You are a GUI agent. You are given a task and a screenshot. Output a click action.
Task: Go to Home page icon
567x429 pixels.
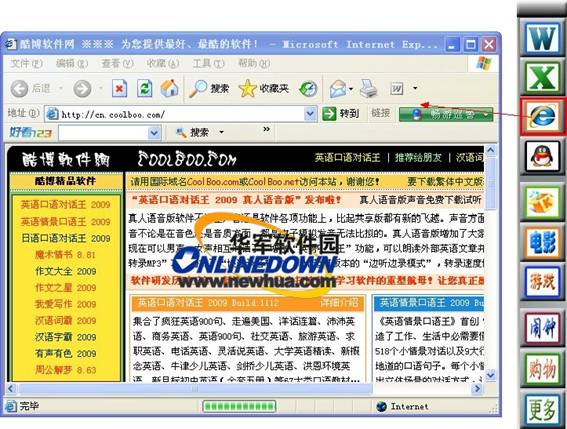click(x=169, y=88)
